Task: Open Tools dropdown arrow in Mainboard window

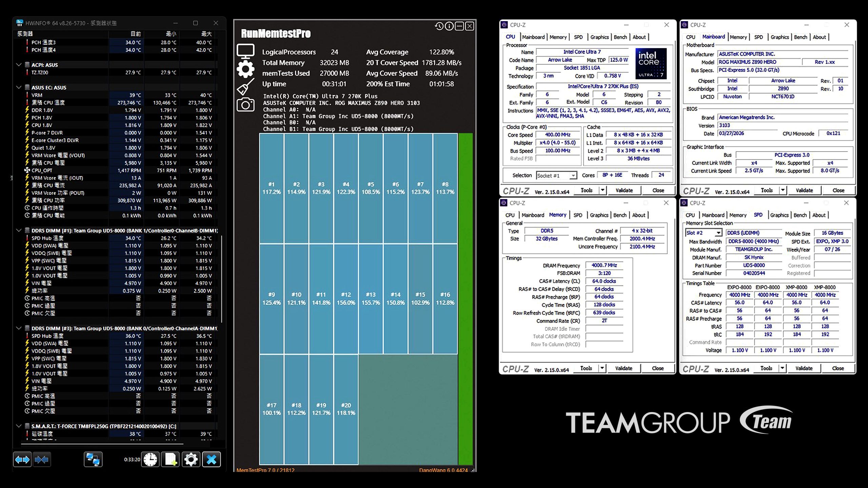Action: 783,190
